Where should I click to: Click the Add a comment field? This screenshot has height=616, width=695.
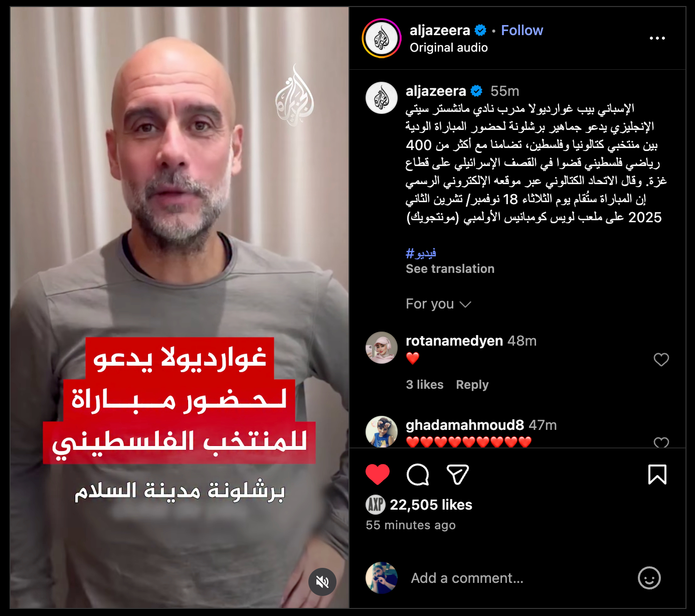pos(516,578)
